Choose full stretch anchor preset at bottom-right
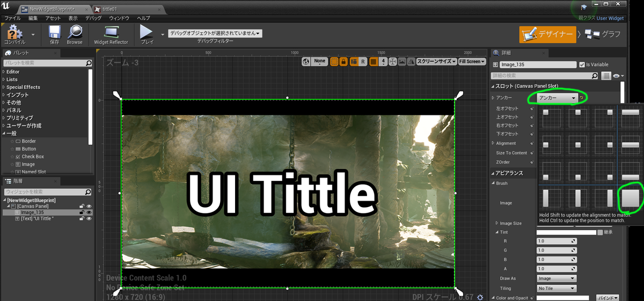The height and width of the screenshot is (301, 644). pos(631,199)
